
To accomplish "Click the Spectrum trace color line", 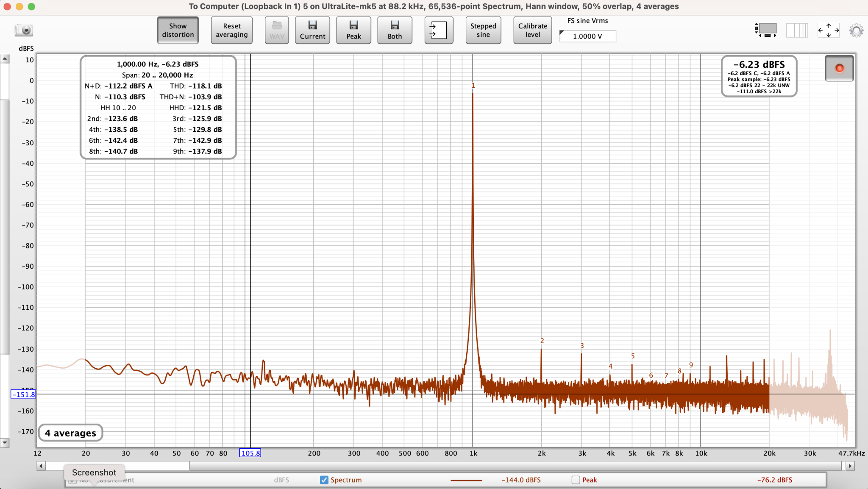I will [x=466, y=480].
